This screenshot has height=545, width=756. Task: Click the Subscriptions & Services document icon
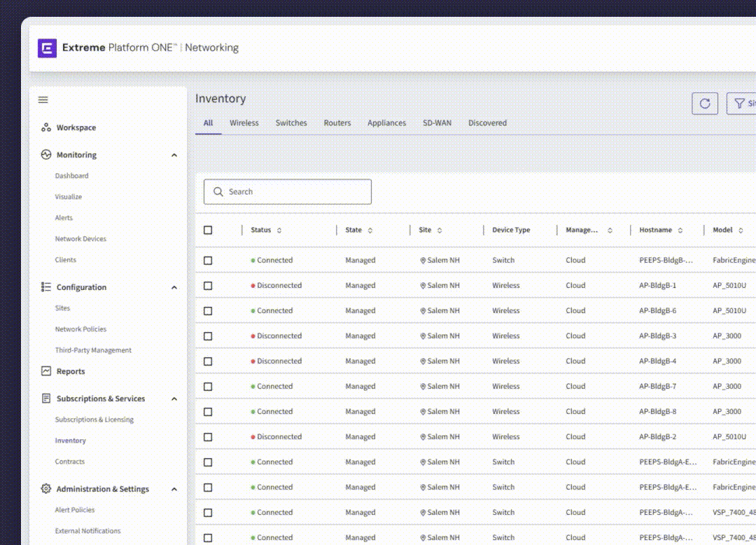[x=45, y=399]
